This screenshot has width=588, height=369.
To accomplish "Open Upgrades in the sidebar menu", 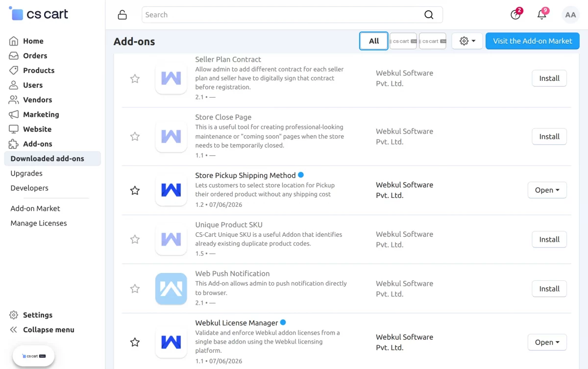I will (x=26, y=173).
